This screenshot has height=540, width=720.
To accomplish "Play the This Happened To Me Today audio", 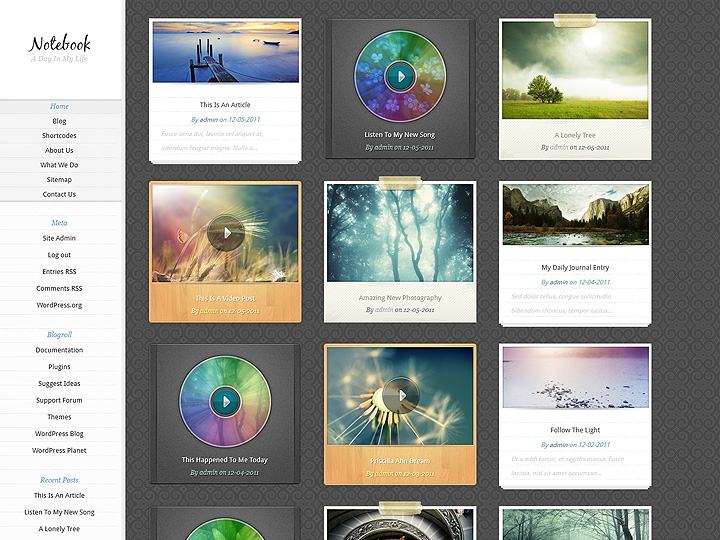I will [x=225, y=401].
